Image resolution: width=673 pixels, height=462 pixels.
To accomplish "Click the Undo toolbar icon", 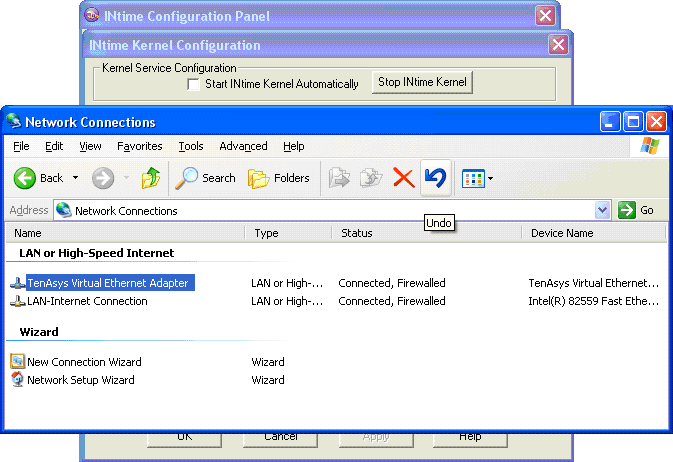I will (435, 178).
